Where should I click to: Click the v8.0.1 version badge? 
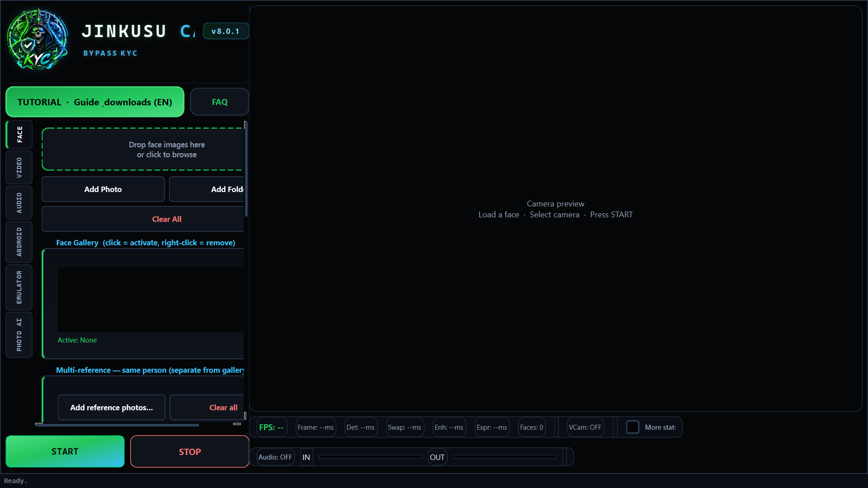click(x=226, y=31)
